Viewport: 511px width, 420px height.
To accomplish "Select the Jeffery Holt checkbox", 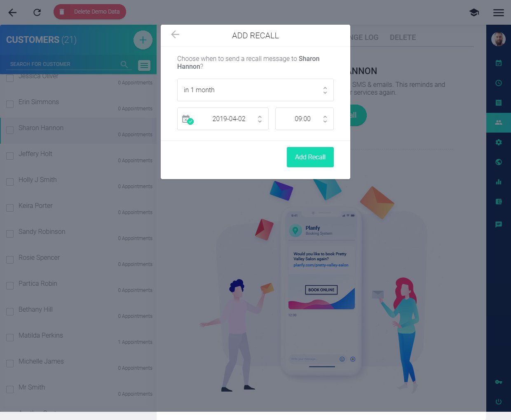I will 10,156.
